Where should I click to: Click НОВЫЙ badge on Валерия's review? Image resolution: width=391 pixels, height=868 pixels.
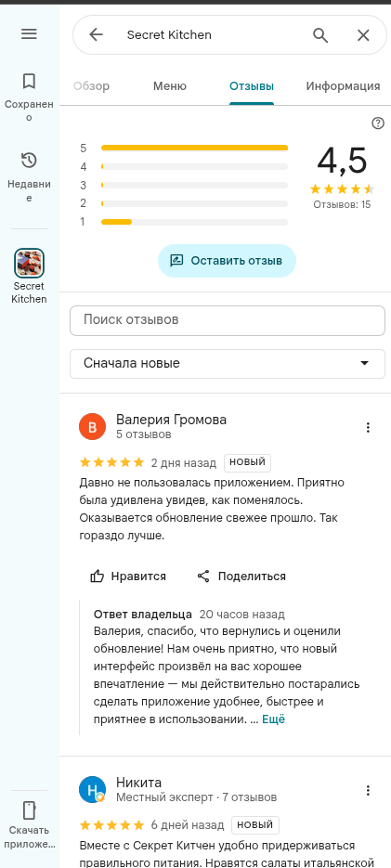click(248, 462)
